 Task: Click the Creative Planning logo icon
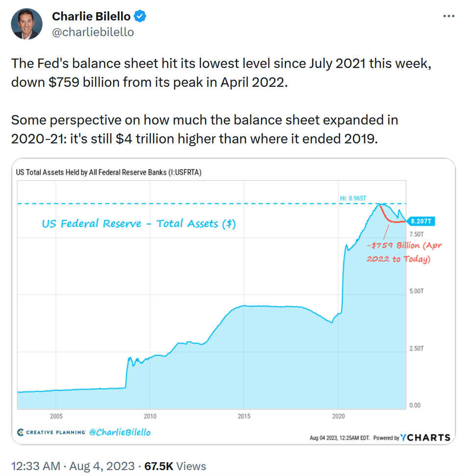(x=20, y=432)
